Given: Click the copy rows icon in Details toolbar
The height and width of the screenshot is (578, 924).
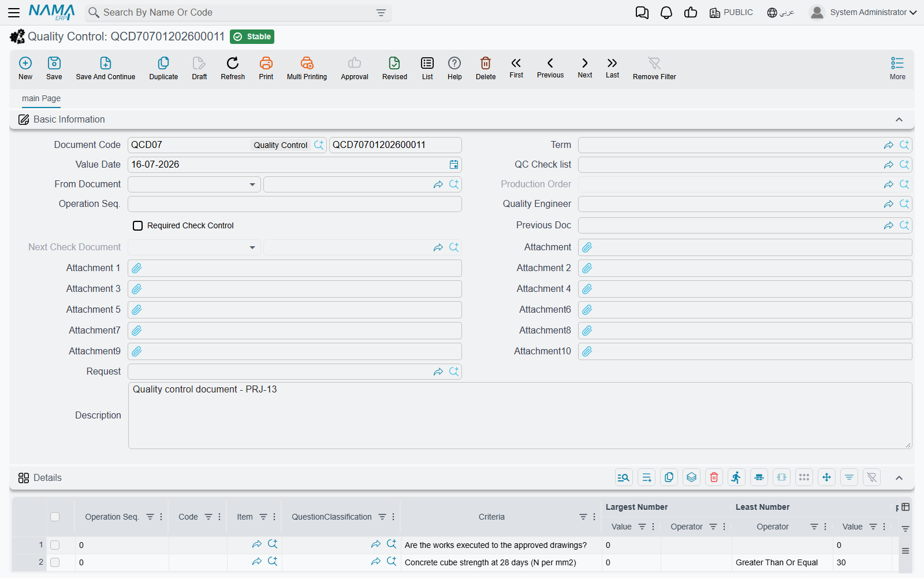Looking at the screenshot, I should 669,477.
